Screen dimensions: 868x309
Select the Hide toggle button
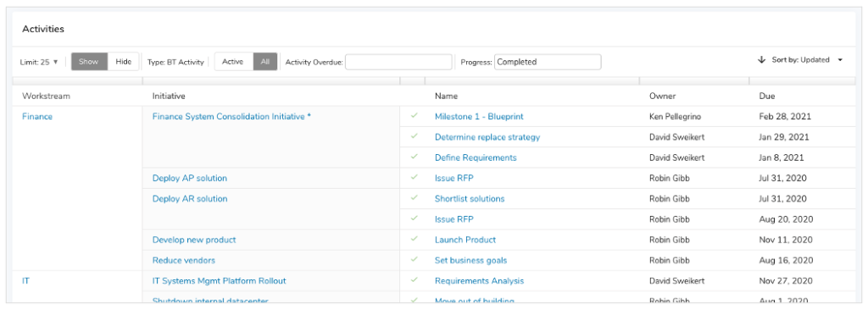(124, 62)
